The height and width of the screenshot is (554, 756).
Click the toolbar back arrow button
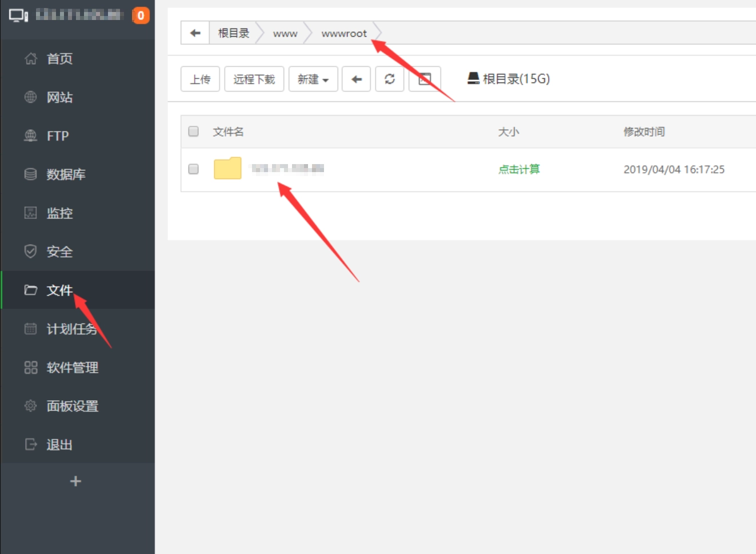click(x=357, y=79)
